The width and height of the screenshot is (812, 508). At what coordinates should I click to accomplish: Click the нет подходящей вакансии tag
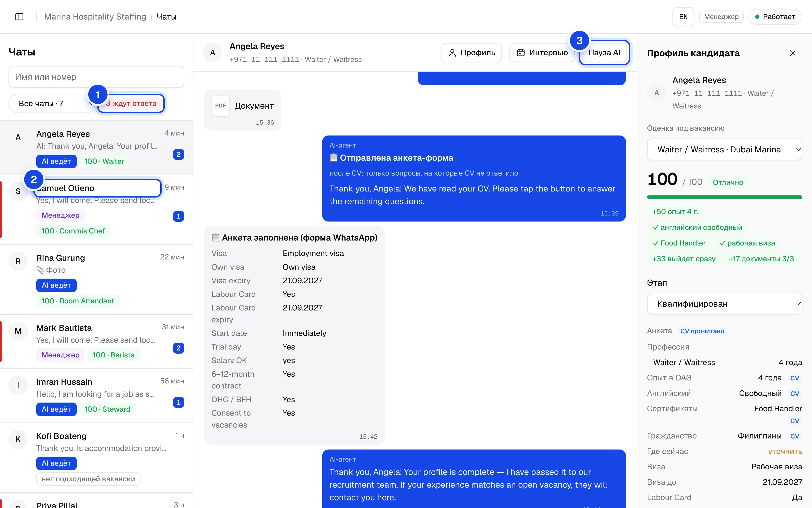point(88,479)
